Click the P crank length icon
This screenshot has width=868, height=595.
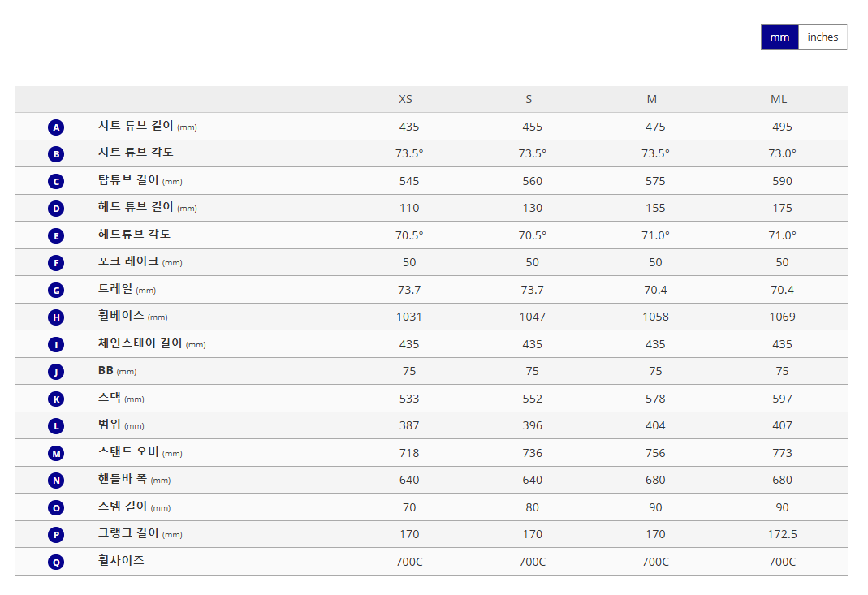click(56, 535)
